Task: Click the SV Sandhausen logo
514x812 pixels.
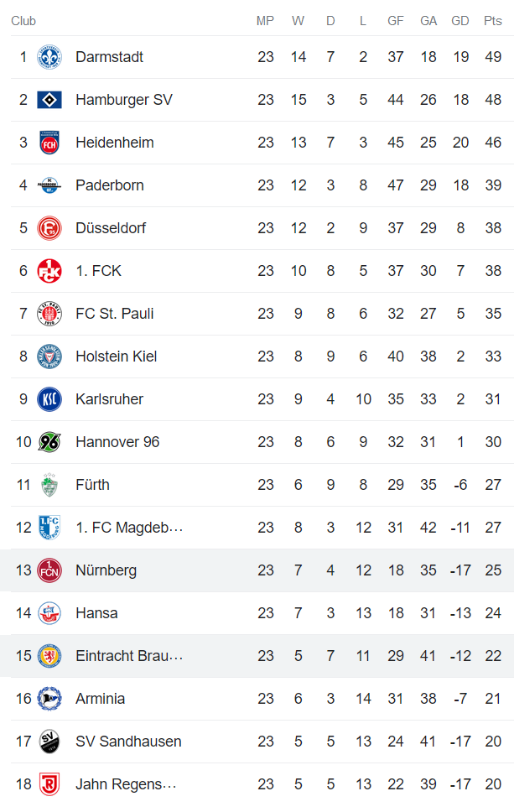Action: click(49, 742)
